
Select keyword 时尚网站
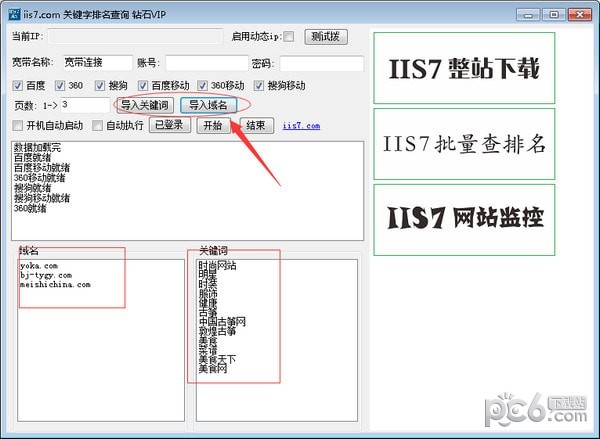(x=217, y=265)
